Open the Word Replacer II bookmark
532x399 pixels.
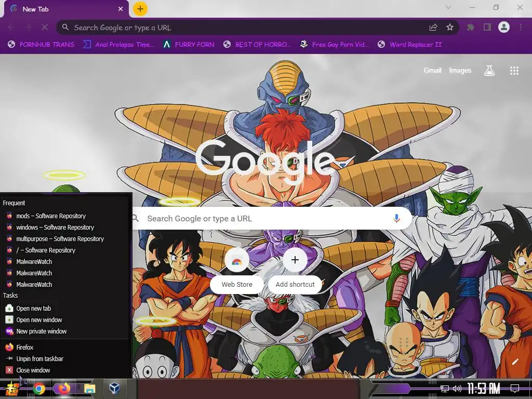(x=410, y=45)
